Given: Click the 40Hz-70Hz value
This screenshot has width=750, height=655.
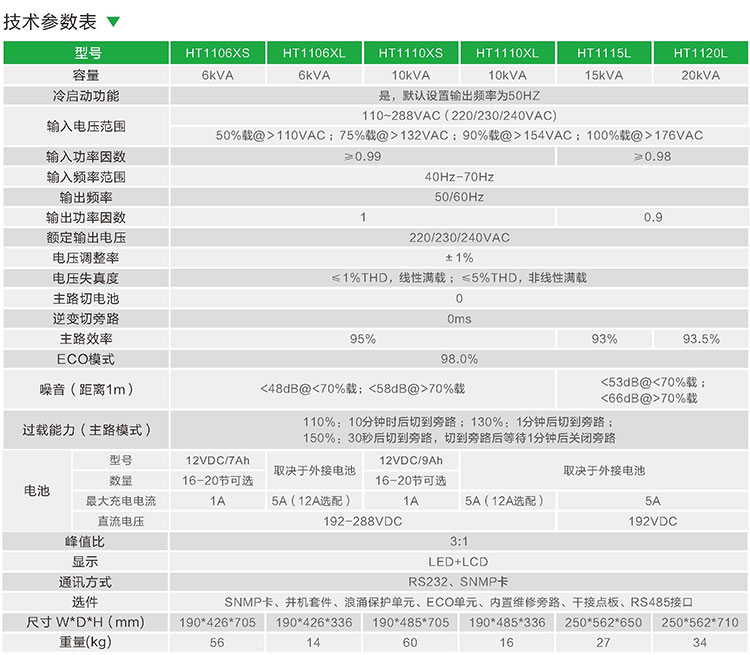Looking at the screenshot, I should point(459,177).
